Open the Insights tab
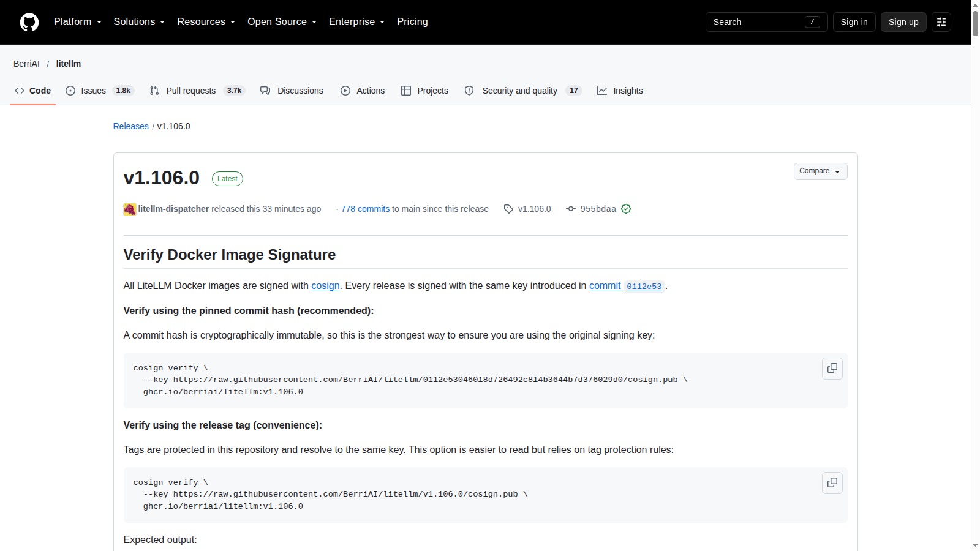This screenshot has height=551, width=980. [620, 91]
